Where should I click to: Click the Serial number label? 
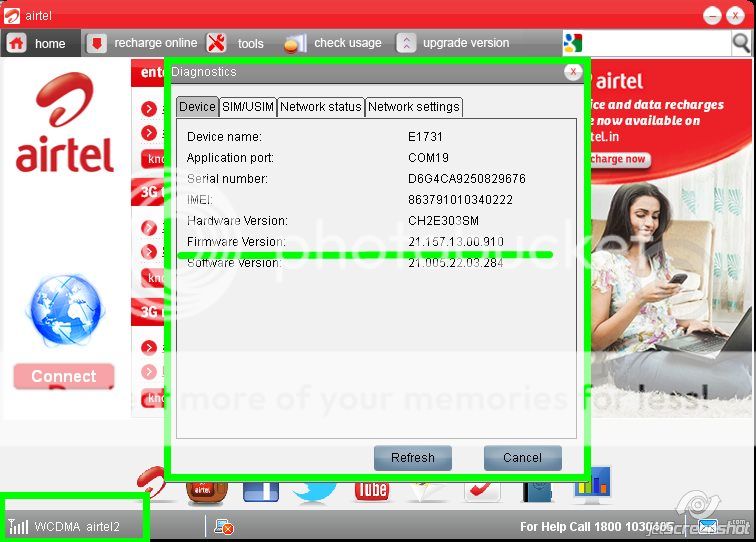(x=227, y=179)
